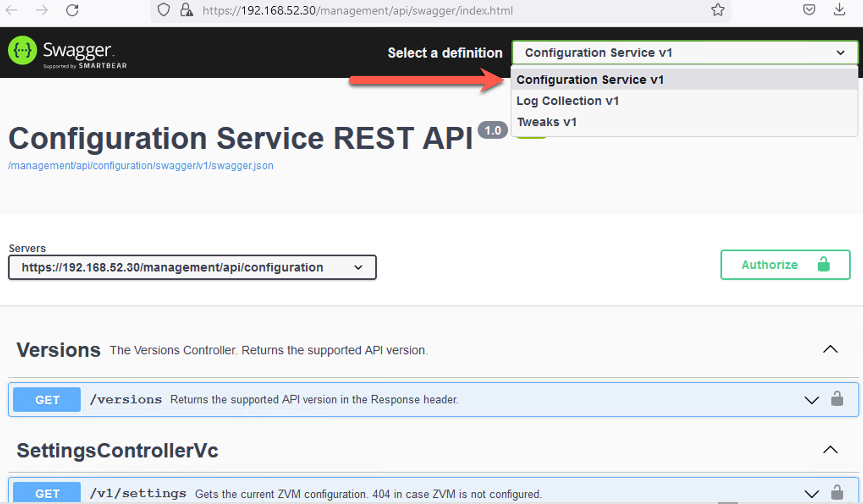Bookmark this page with star icon
Screen dimensions: 863x504
[x=717, y=10]
